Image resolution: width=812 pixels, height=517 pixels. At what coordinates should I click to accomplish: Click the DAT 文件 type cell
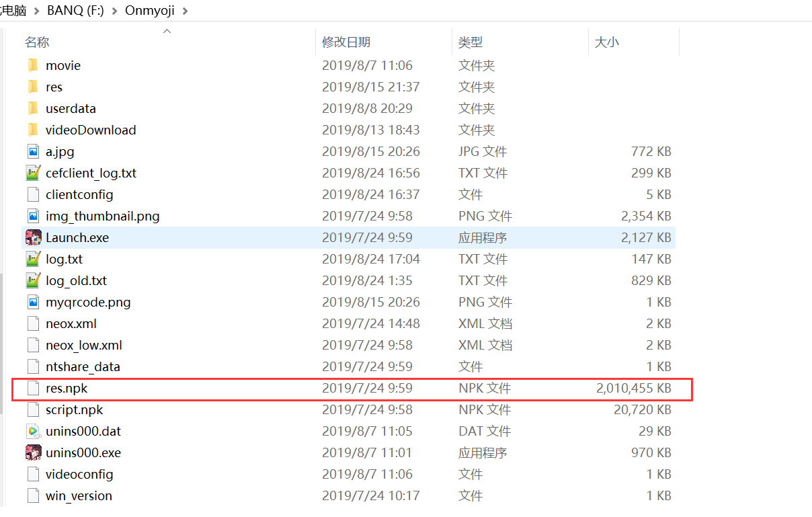(485, 431)
